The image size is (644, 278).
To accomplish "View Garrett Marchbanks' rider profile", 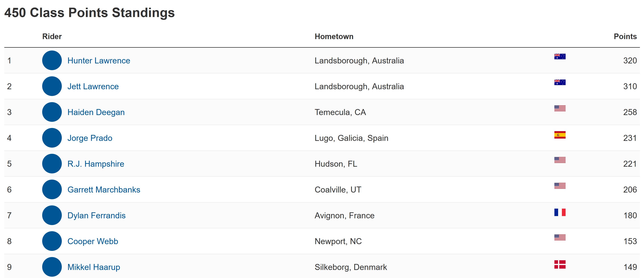I will [104, 190].
